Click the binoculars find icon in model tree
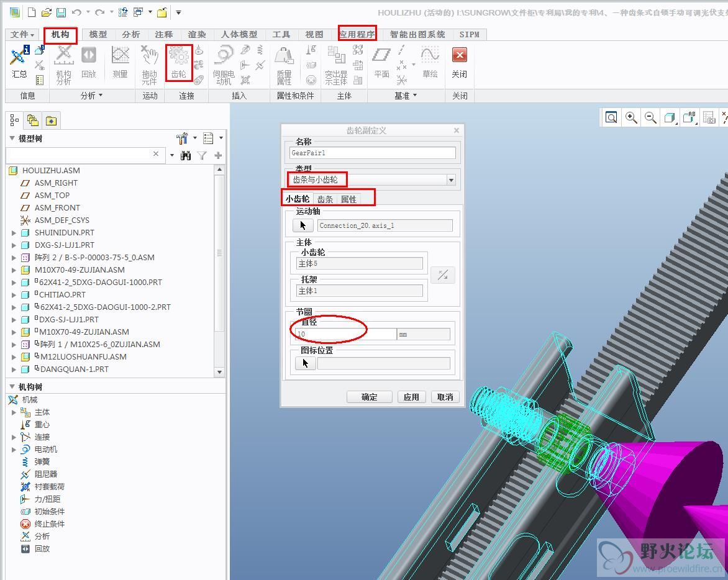This screenshot has height=580, width=728. point(186,155)
